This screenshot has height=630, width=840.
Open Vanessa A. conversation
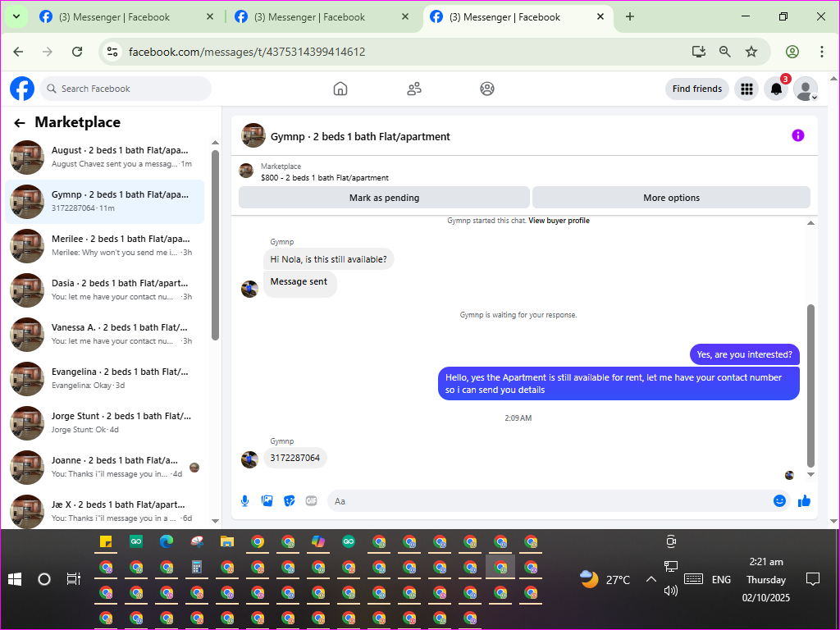pos(105,335)
